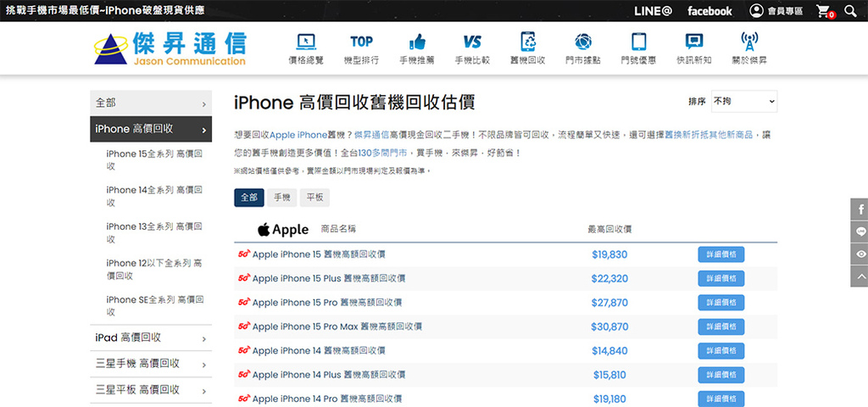868x407 pixels.
Task: Click the $15,810 price
Action: point(609,375)
